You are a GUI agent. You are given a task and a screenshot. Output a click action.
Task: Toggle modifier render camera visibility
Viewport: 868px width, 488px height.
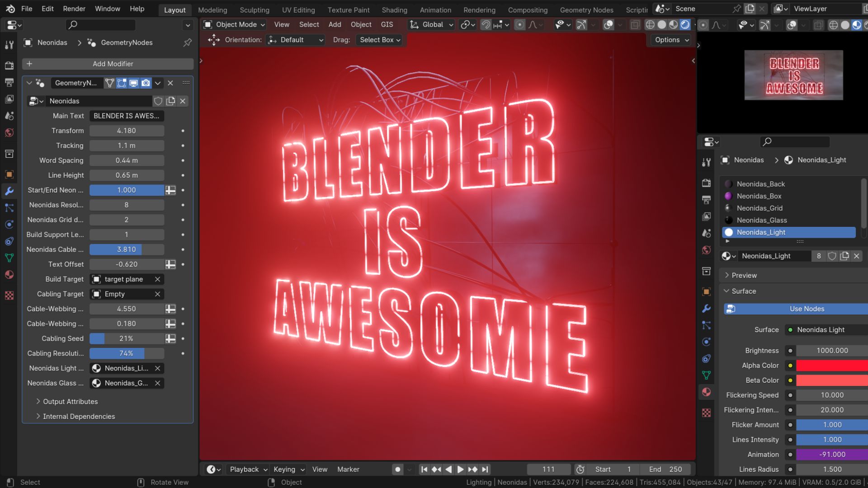click(146, 83)
